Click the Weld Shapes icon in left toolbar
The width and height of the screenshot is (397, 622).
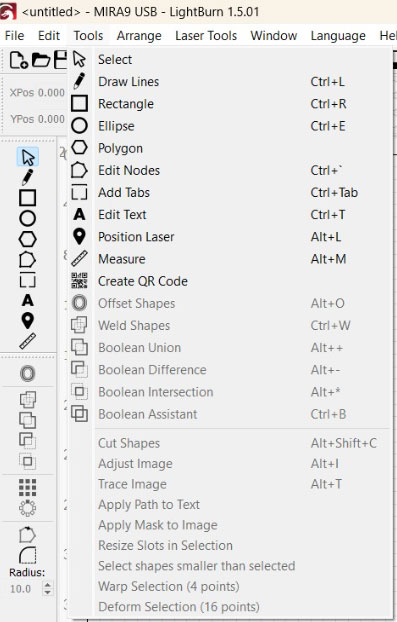[28, 399]
